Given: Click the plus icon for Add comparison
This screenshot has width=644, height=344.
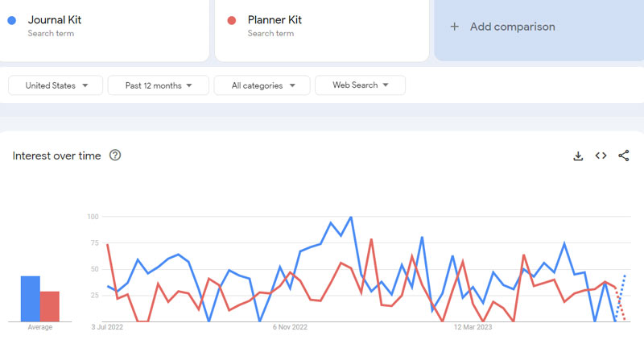Looking at the screenshot, I should 454,27.
